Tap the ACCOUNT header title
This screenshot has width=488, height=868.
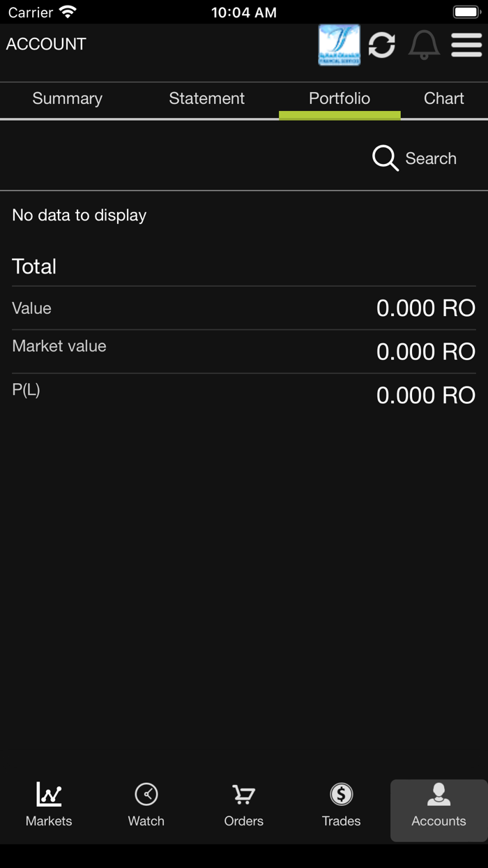click(x=46, y=44)
